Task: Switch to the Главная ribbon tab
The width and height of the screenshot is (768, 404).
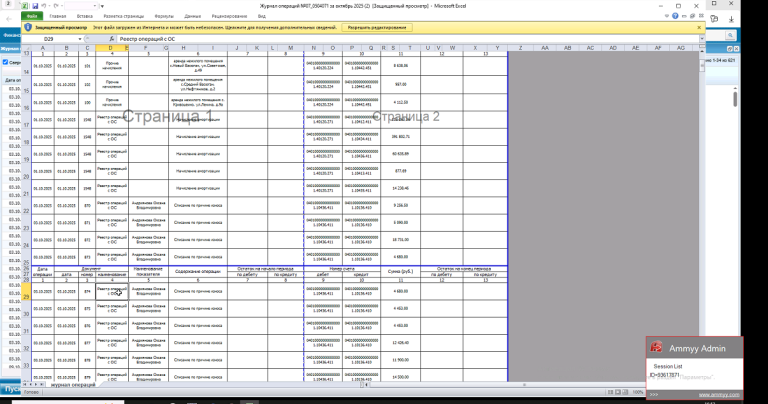Action: (x=58, y=16)
